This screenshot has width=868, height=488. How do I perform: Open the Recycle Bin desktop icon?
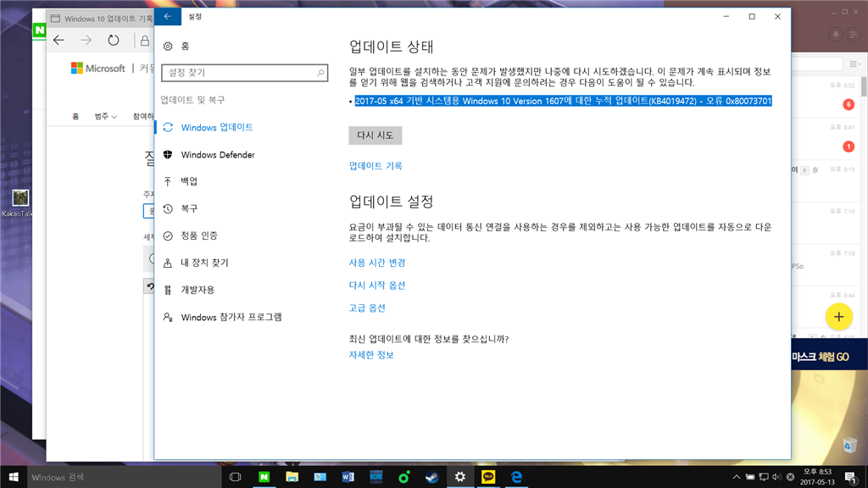tap(849, 445)
